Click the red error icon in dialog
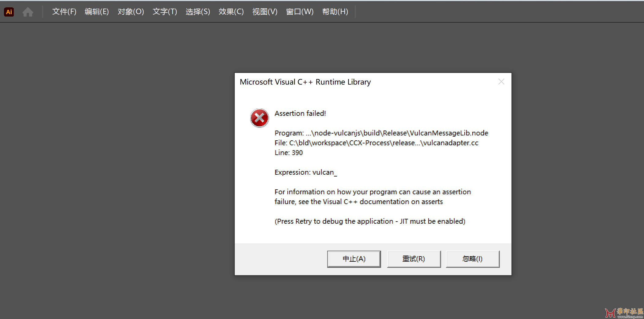This screenshot has height=319, width=644. pyautogui.click(x=259, y=118)
